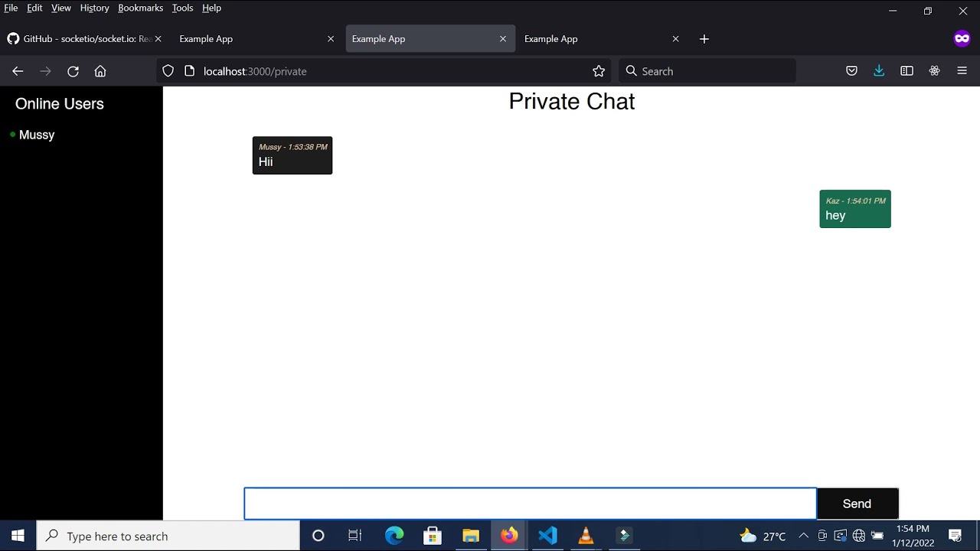Open the File menu

pyautogui.click(x=11, y=8)
